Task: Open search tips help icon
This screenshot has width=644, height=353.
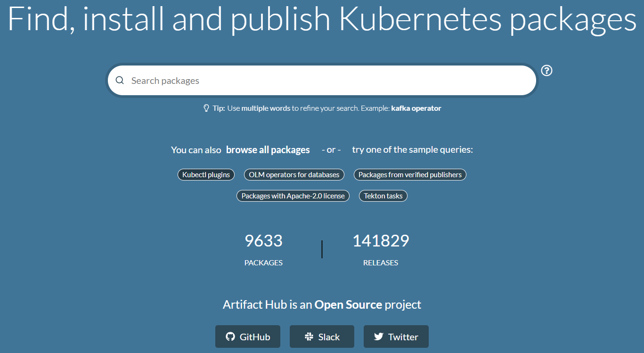Action: click(x=546, y=71)
